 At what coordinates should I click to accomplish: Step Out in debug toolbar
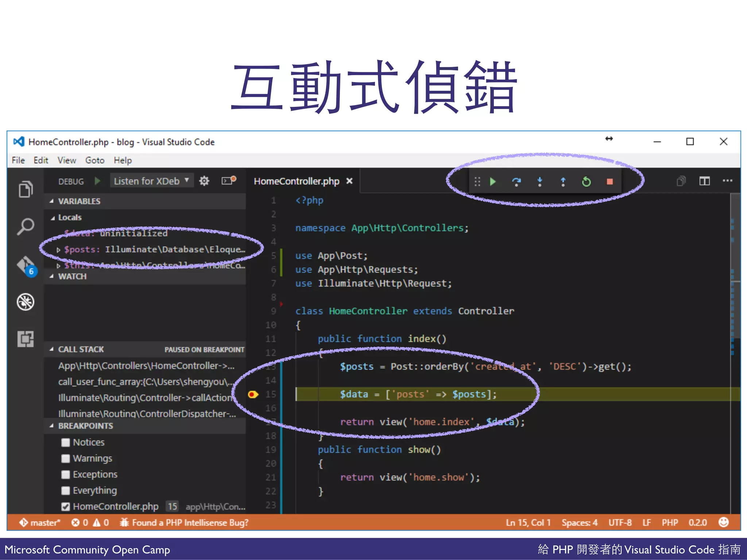pos(563,182)
